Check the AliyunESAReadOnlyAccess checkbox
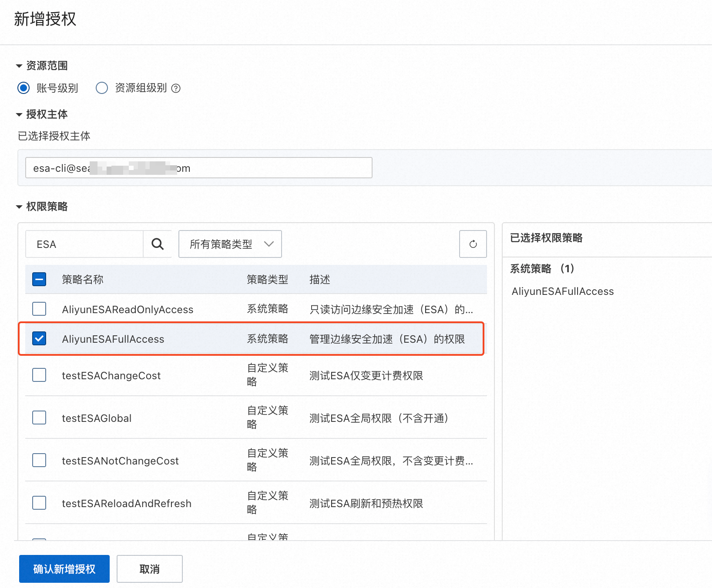712x588 pixels. pyautogui.click(x=39, y=309)
